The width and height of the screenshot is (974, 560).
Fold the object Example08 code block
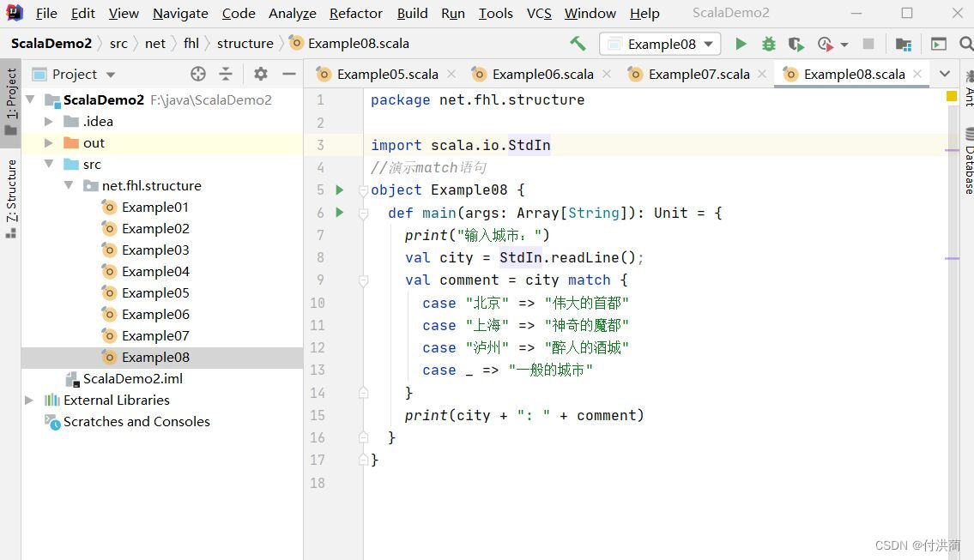click(x=363, y=190)
